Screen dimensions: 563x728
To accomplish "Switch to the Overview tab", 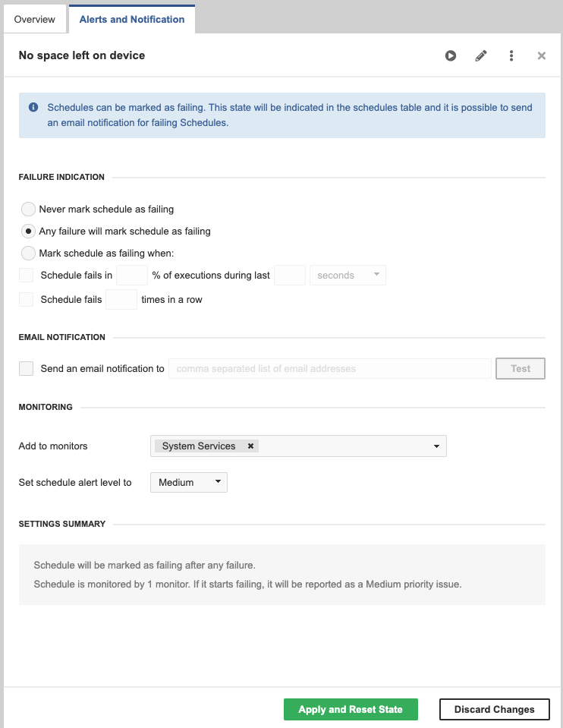I will coord(34,18).
